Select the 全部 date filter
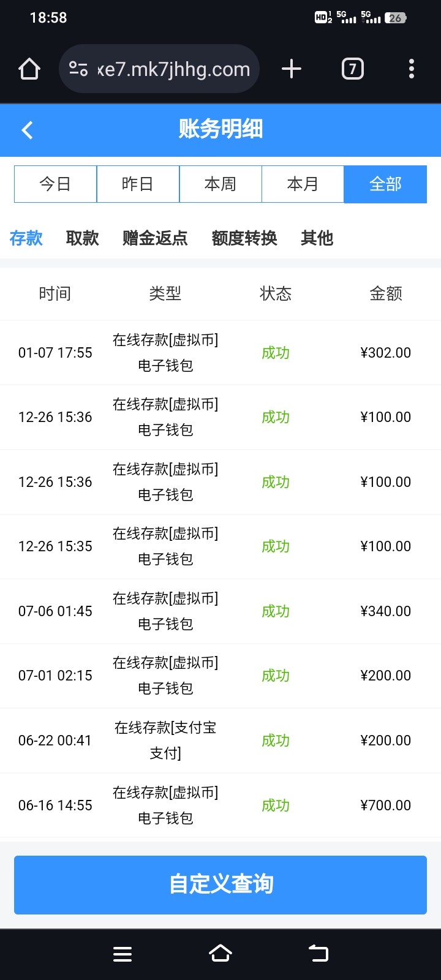This screenshot has height=980, width=441. pyautogui.click(x=385, y=184)
